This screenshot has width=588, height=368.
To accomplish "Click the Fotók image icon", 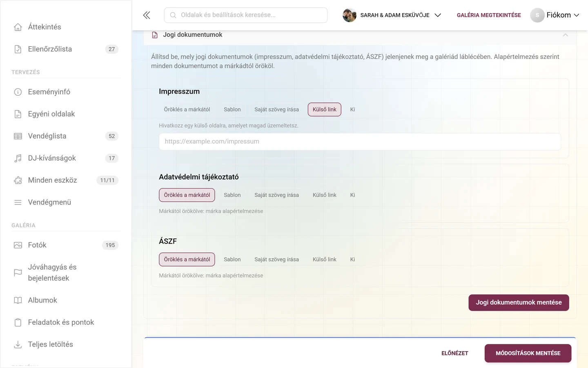I will coord(18,245).
